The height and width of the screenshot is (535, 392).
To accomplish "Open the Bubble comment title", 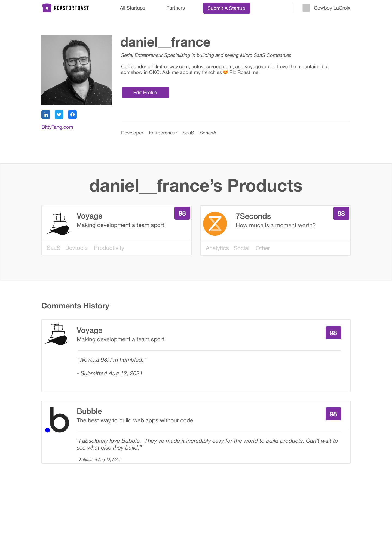I will (x=89, y=411).
